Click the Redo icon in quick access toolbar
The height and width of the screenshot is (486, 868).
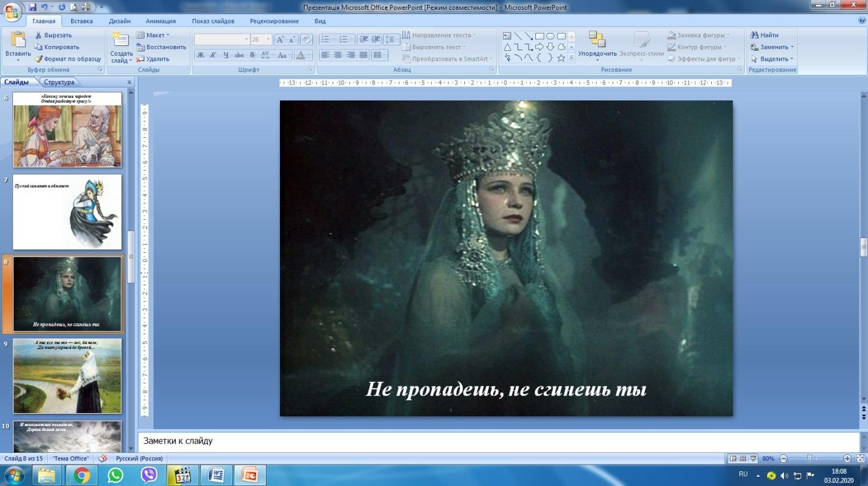click(x=61, y=7)
